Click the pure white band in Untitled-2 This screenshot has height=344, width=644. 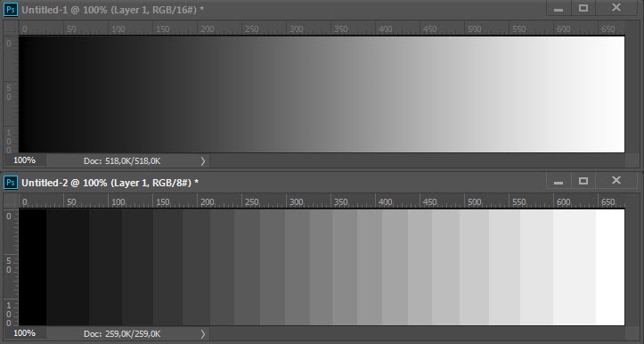610,267
